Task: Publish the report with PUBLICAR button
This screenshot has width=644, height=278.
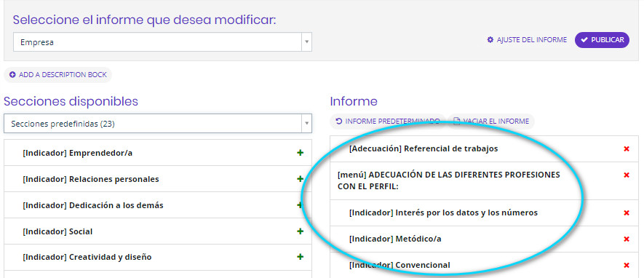Action: click(602, 40)
